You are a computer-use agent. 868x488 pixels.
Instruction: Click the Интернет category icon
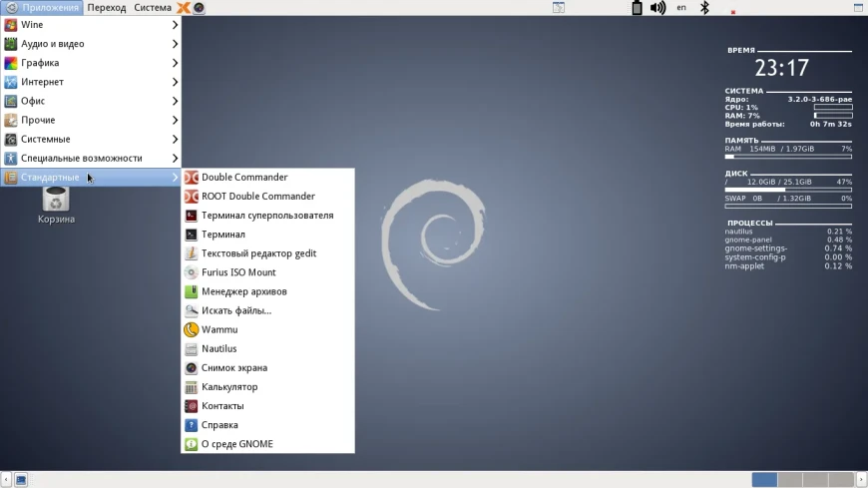tap(11, 82)
